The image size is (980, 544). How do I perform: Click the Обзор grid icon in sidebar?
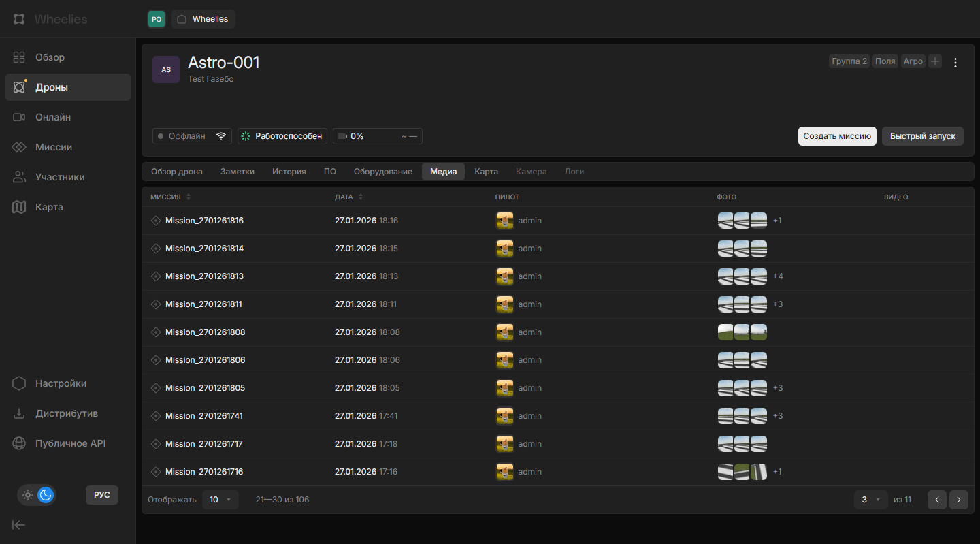(x=19, y=57)
